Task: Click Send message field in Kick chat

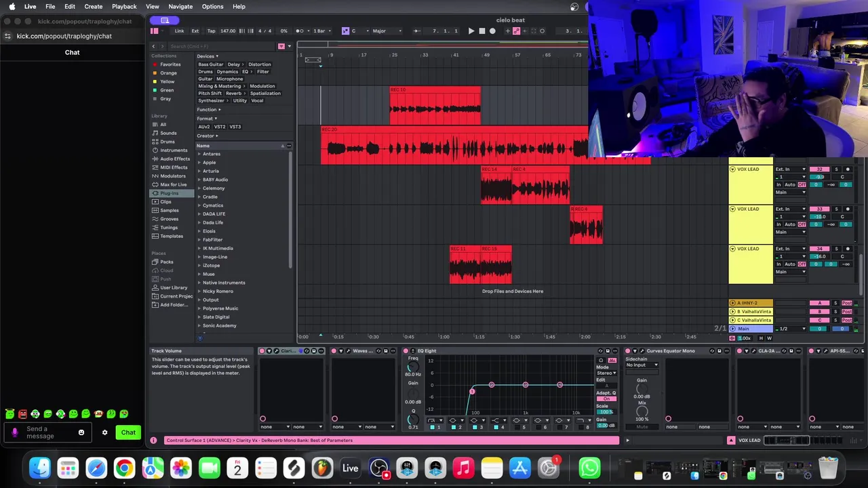Action: [49, 432]
